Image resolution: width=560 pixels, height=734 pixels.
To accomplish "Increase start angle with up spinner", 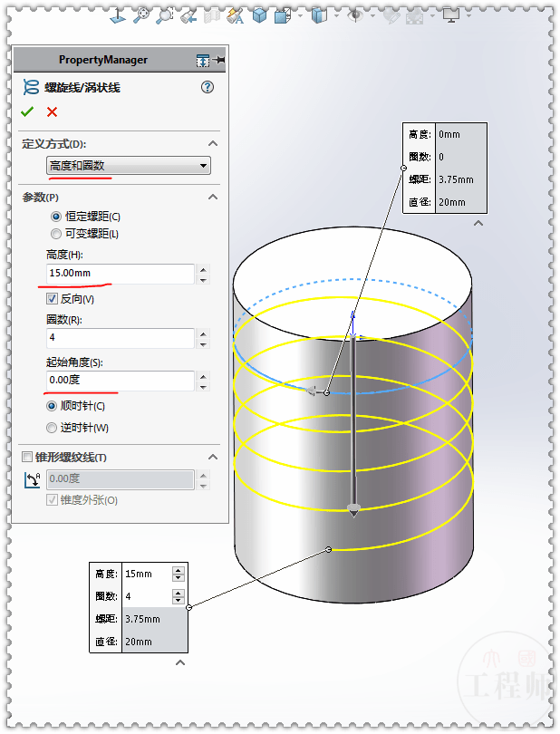I will [x=203, y=376].
